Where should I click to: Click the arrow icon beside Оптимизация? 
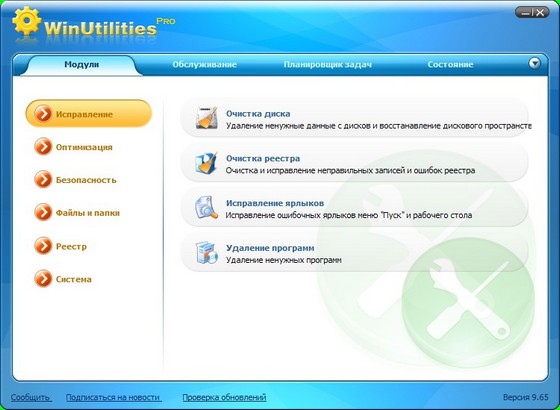(x=43, y=147)
